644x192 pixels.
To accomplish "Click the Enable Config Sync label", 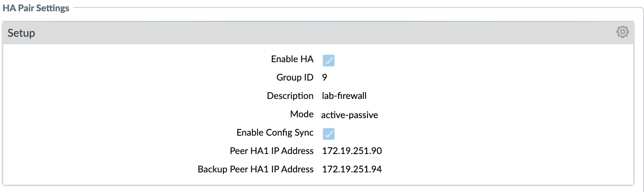I will tap(275, 133).
